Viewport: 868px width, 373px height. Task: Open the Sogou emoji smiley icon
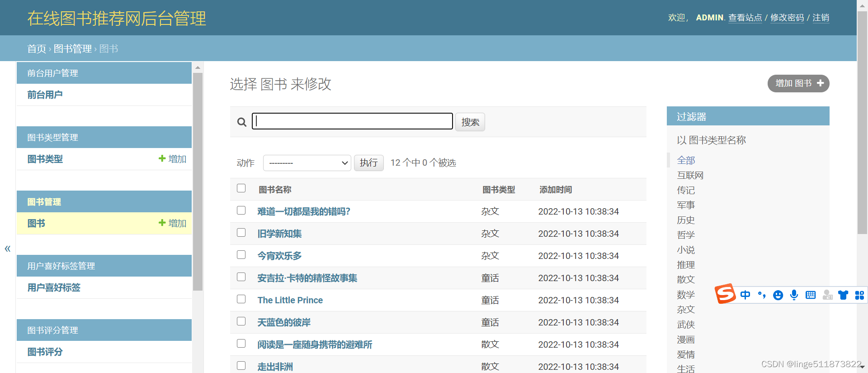778,295
